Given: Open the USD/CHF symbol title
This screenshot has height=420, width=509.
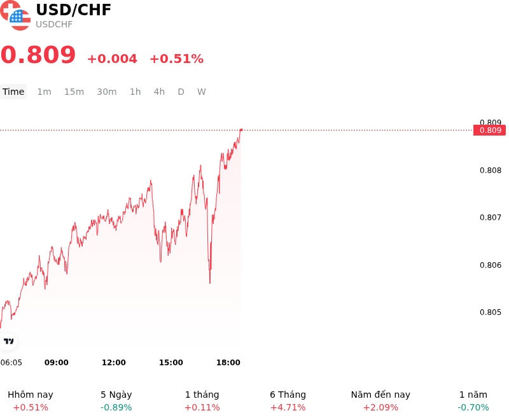Looking at the screenshot, I should click(x=74, y=10).
